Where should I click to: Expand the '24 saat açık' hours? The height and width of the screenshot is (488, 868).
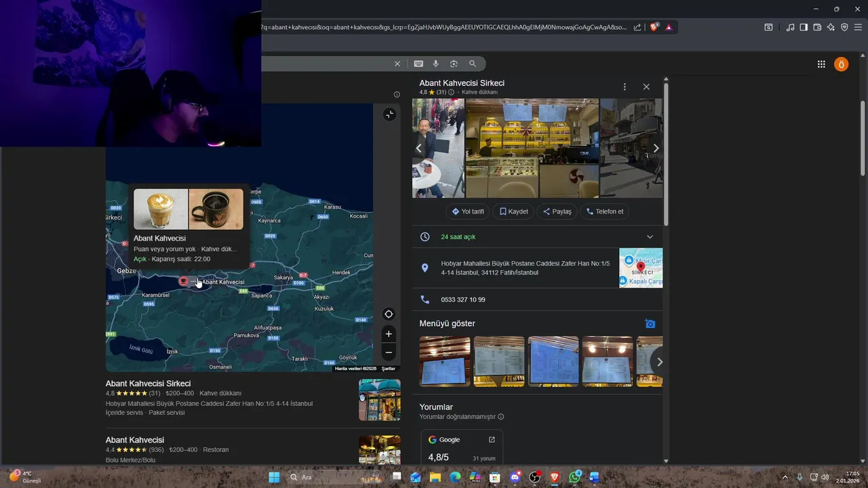point(650,237)
